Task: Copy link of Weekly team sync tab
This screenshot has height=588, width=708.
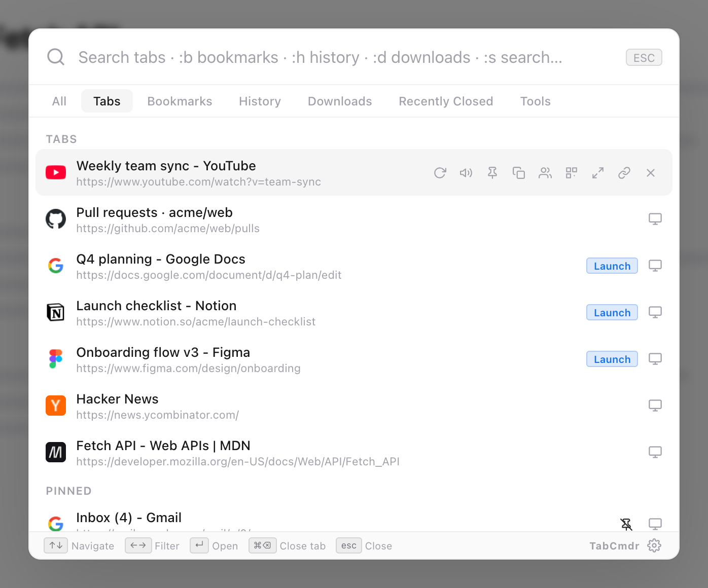Action: (624, 173)
